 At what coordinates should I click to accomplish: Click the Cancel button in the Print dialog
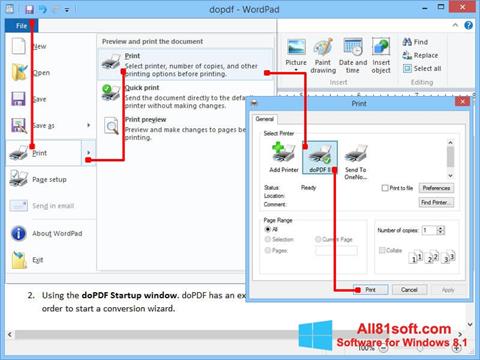click(409, 290)
